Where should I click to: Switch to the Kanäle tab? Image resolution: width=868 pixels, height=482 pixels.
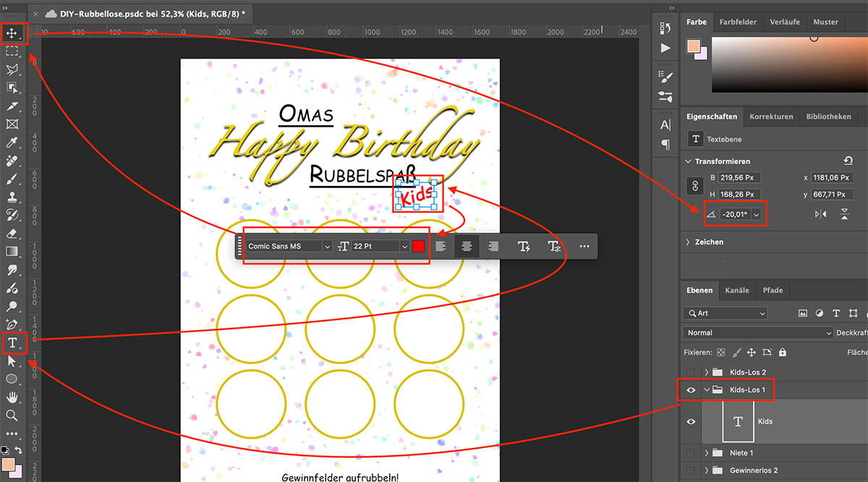pos(737,290)
